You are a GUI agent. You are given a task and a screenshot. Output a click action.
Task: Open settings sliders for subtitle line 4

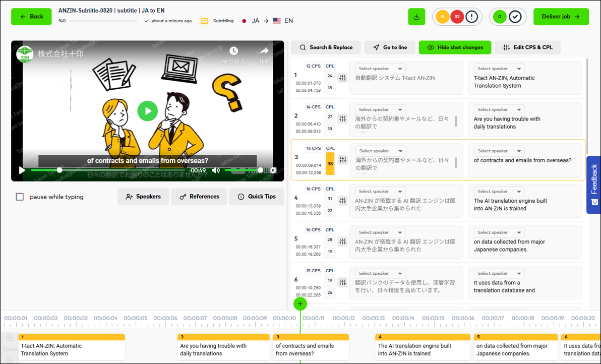(x=343, y=201)
